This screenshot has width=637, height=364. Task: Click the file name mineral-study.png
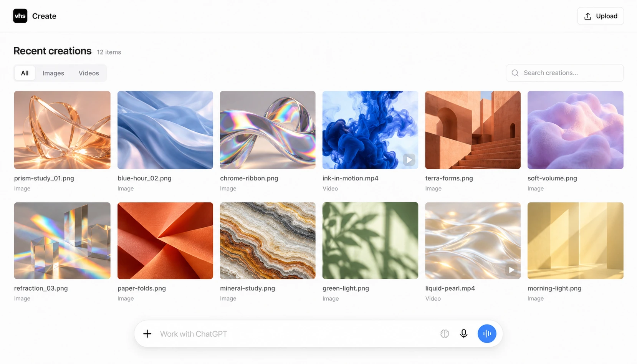pos(248,288)
